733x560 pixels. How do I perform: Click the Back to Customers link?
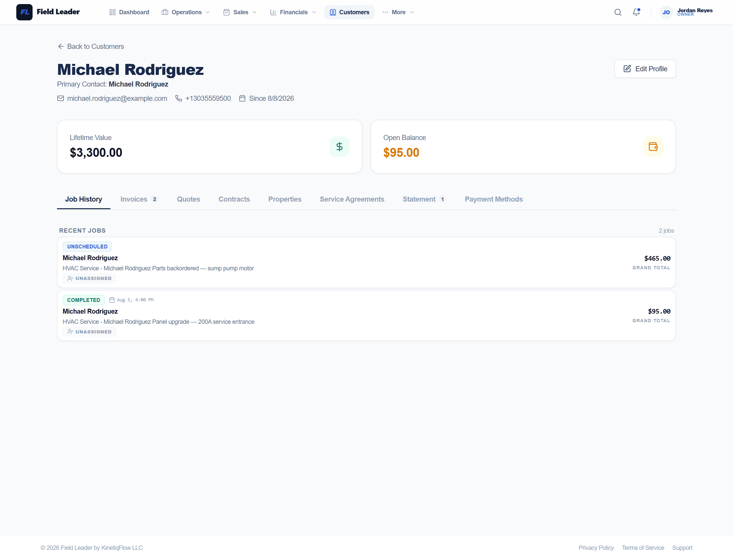(91, 46)
